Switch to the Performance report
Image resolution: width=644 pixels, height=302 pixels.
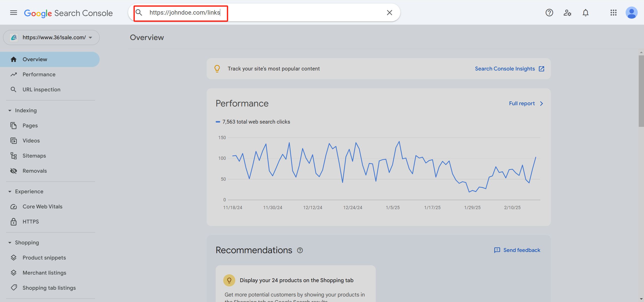pos(39,74)
